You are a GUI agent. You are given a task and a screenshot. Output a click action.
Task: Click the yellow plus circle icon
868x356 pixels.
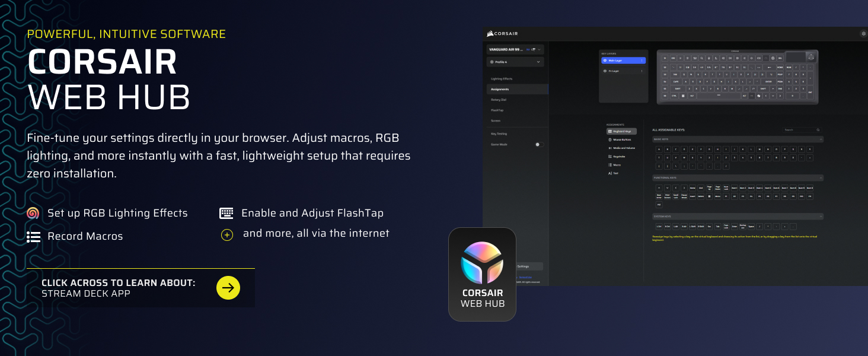(227, 235)
